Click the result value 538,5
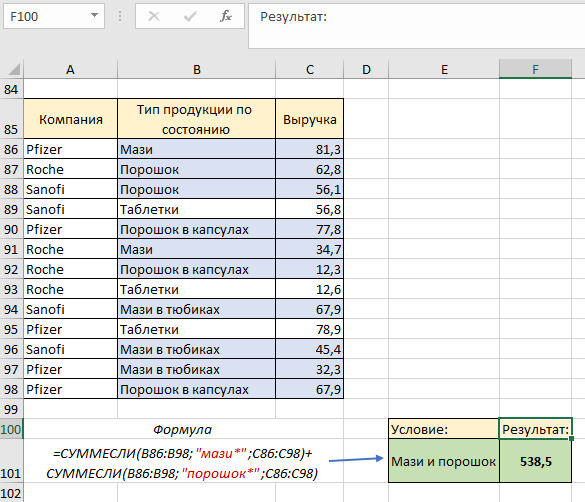The height and width of the screenshot is (502, 585). pyautogui.click(x=535, y=461)
